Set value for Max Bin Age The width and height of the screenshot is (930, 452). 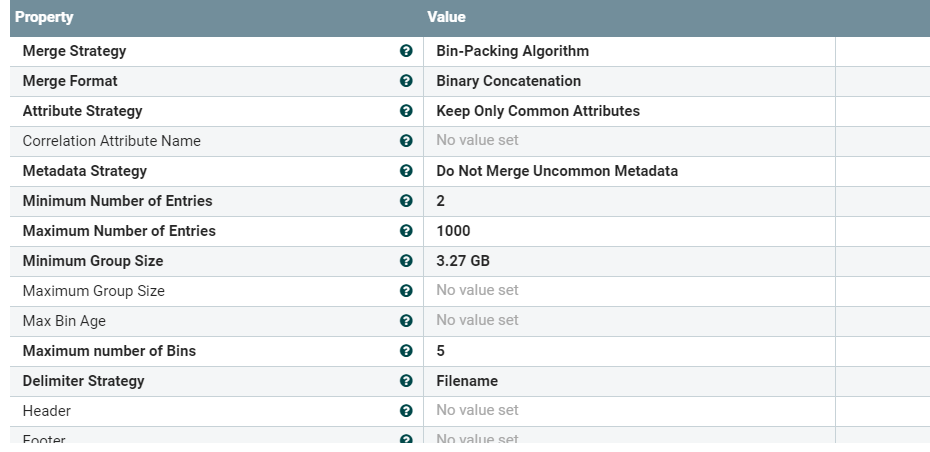478,321
